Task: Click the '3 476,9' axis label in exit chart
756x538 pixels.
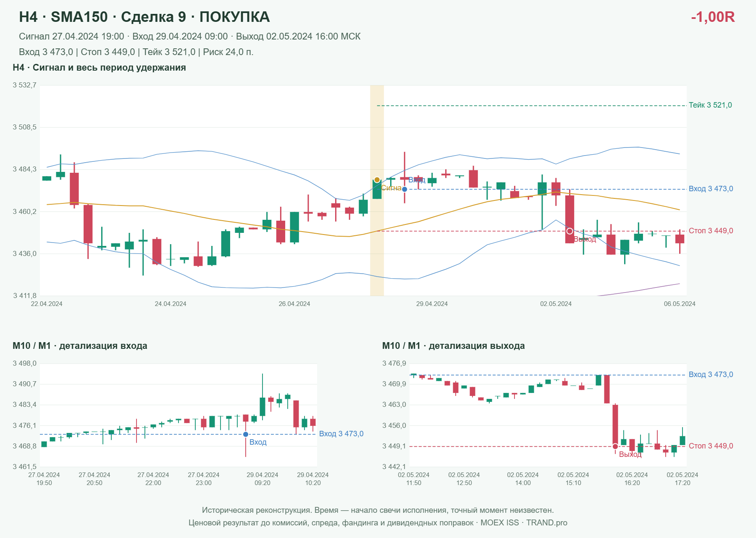Action: [394, 364]
